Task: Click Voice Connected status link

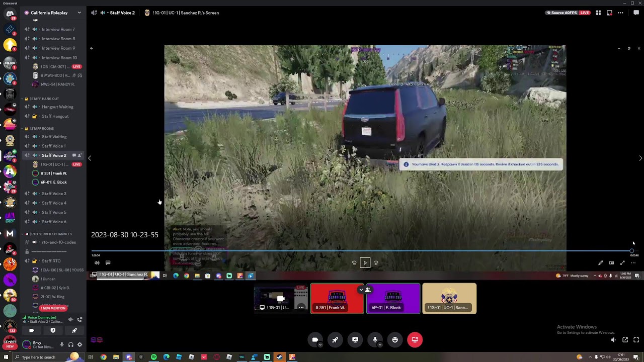Action: [42, 317]
